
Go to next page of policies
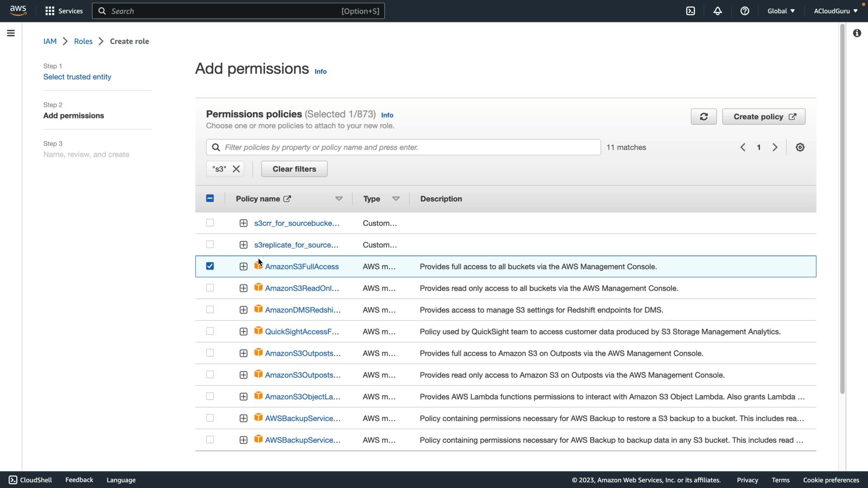pyautogui.click(x=775, y=147)
